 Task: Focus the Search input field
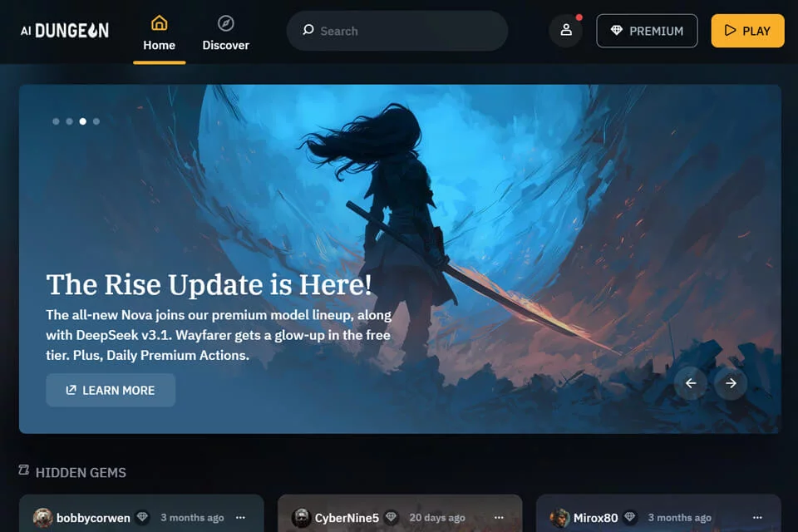point(397,31)
